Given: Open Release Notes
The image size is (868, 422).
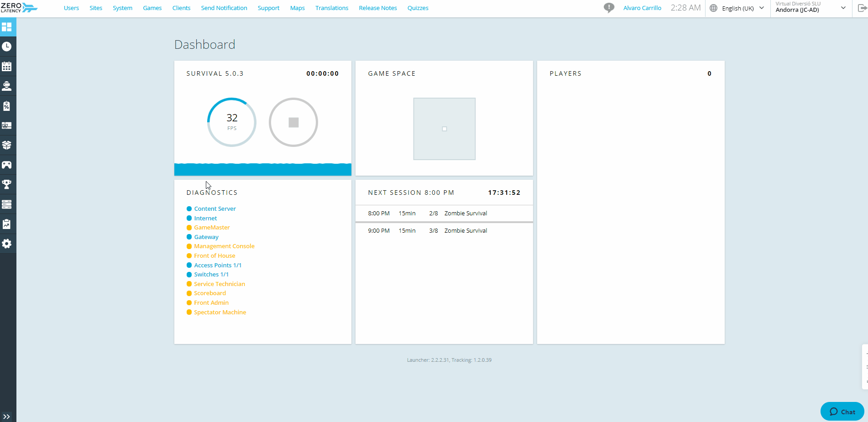Looking at the screenshot, I should 378,8.
